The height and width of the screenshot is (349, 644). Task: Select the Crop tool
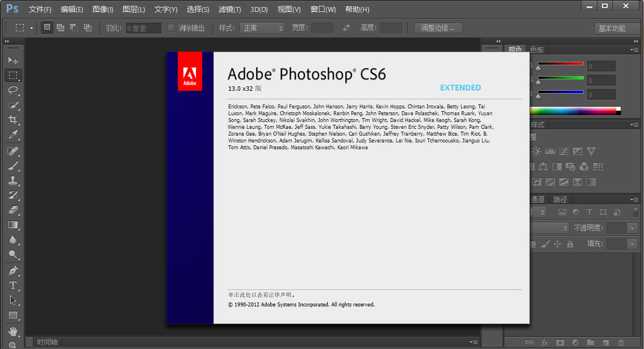click(13, 120)
